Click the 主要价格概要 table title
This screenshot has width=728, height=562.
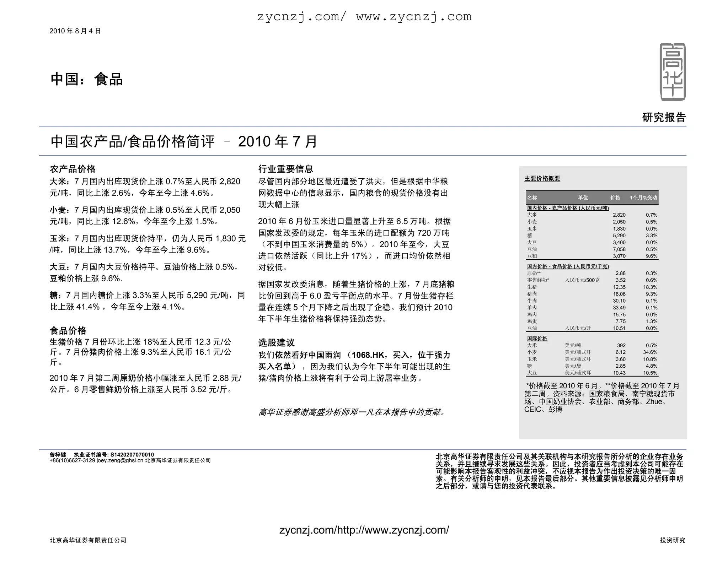click(542, 178)
